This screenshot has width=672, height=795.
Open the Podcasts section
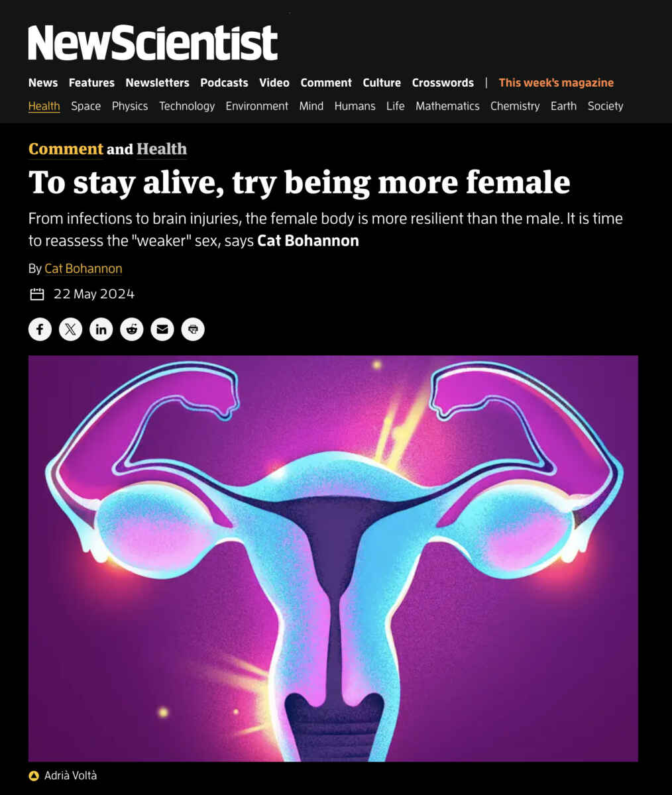coord(224,83)
